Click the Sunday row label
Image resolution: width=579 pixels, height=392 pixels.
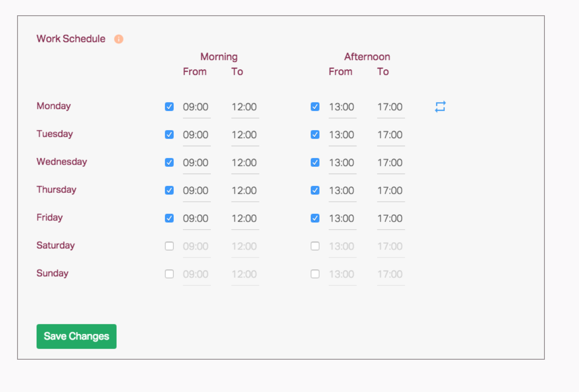tap(53, 273)
